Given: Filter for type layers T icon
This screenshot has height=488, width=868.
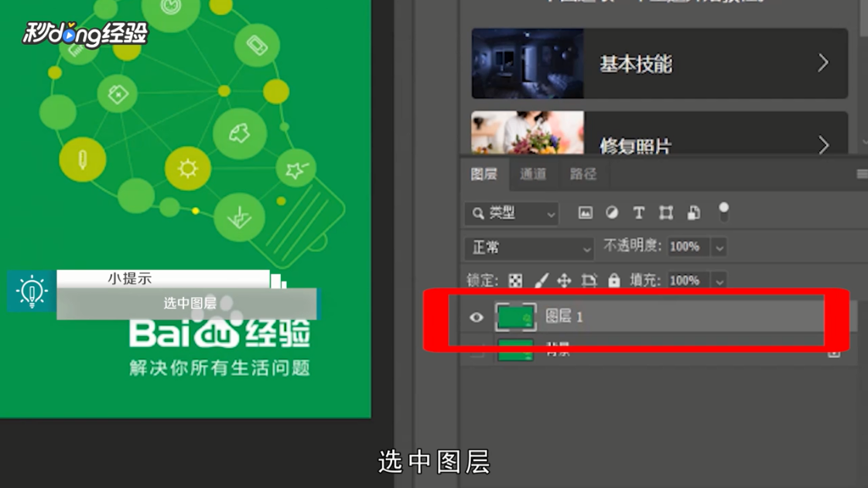Looking at the screenshot, I should [x=639, y=213].
